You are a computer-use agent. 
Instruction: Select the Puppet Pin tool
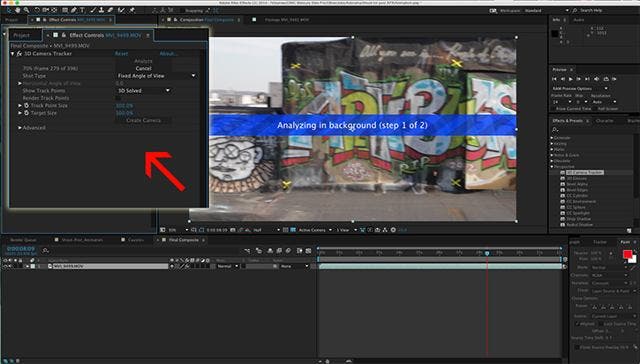pyautogui.click(x=132, y=10)
